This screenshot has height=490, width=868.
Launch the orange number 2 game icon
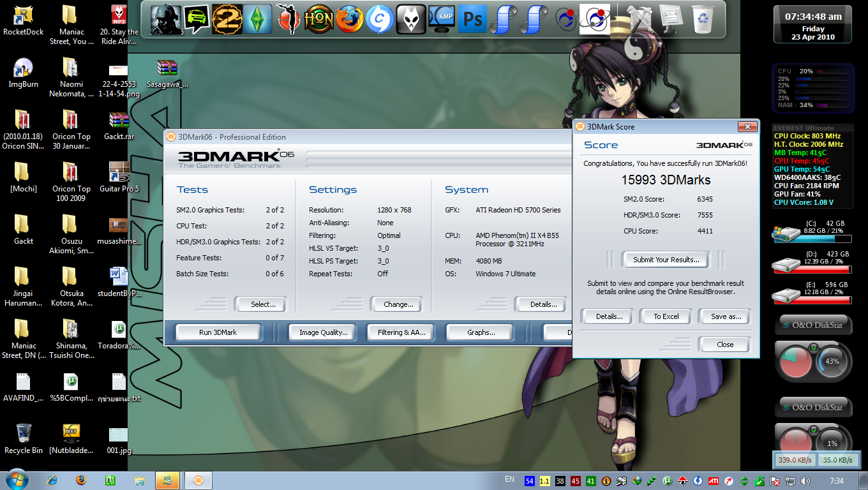227,19
